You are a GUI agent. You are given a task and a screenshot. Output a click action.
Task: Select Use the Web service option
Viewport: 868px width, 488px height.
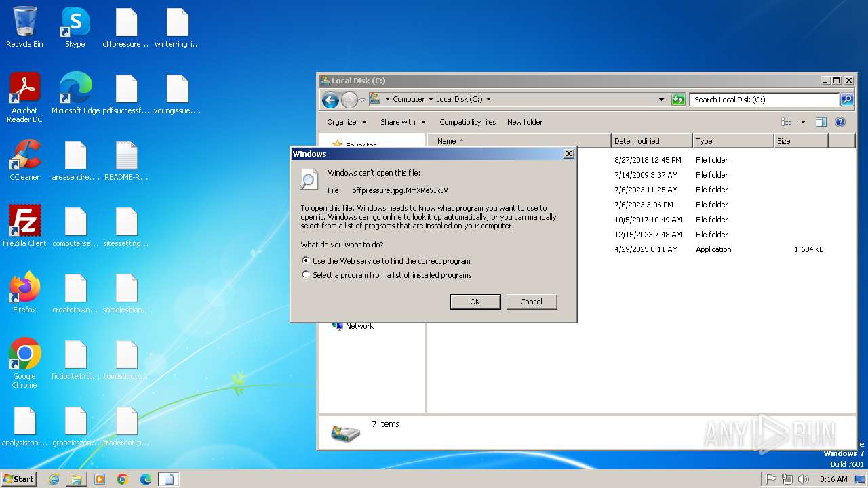click(386, 260)
